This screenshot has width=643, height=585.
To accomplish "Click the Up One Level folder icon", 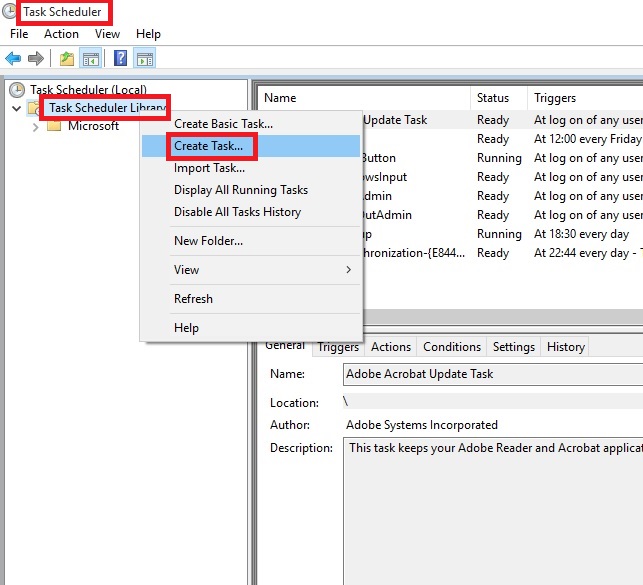I will coord(67,58).
